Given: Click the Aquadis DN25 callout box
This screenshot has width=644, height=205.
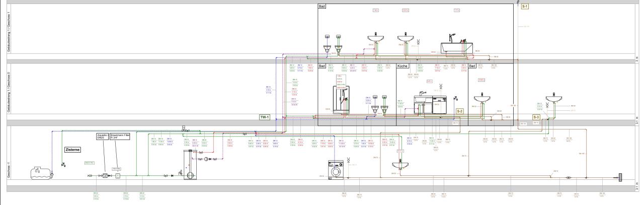Looking at the screenshot, I should pos(103,138).
